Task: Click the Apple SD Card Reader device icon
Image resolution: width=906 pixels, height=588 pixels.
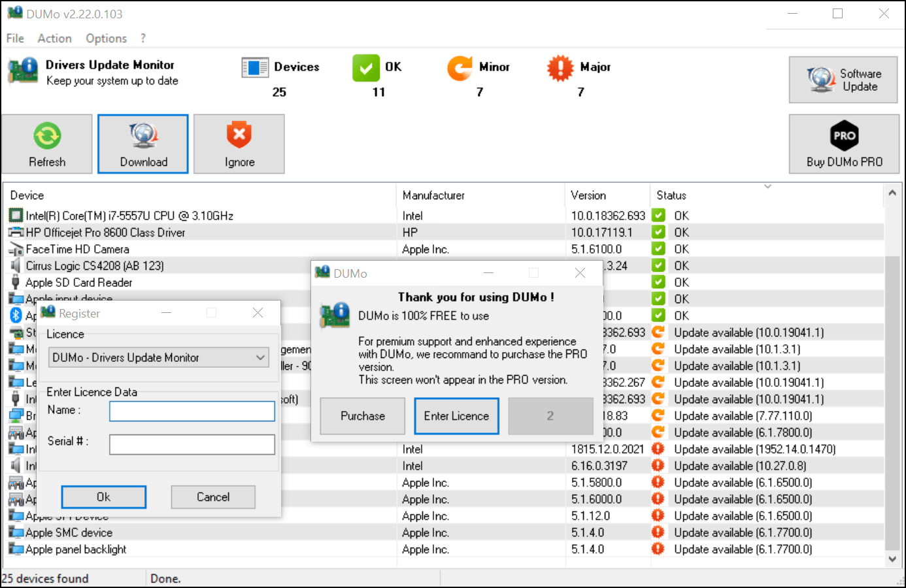Action: pyautogui.click(x=16, y=282)
